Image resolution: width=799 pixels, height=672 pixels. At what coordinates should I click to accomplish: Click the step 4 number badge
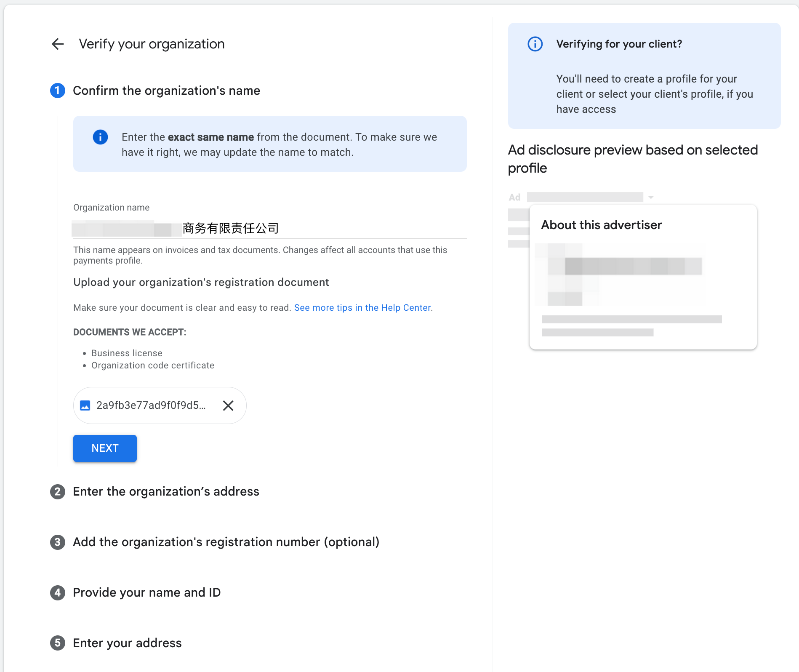58,592
